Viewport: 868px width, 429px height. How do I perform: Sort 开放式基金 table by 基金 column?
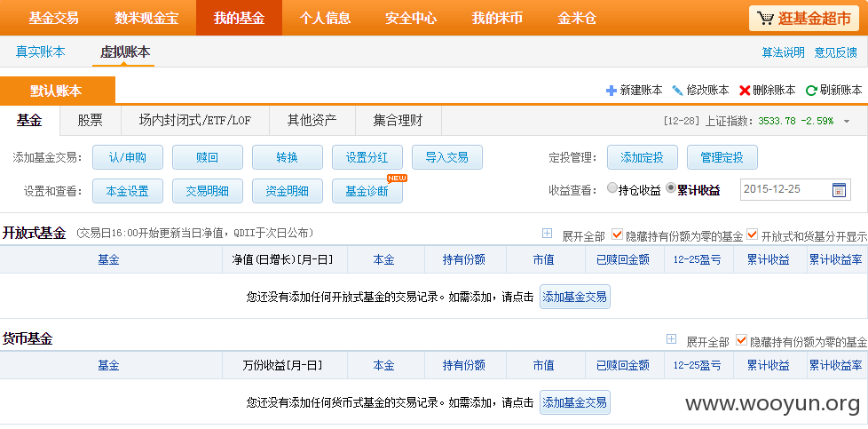[x=108, y=259]
